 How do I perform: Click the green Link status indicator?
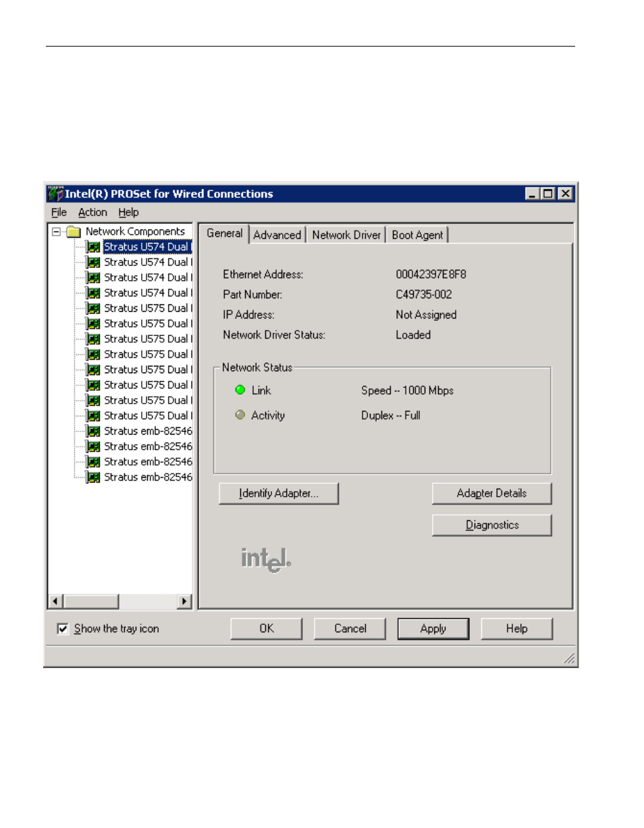pos(240,391)
